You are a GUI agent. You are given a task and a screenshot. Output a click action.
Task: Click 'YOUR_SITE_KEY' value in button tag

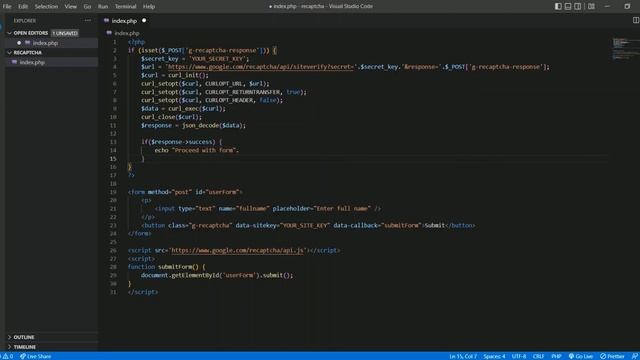pos(305,225)
